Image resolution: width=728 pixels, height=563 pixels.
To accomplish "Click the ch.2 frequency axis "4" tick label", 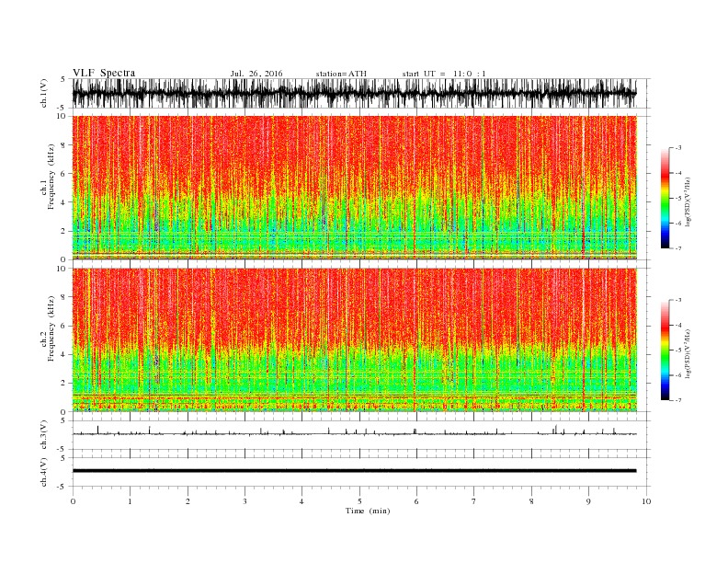I will 63,354.
